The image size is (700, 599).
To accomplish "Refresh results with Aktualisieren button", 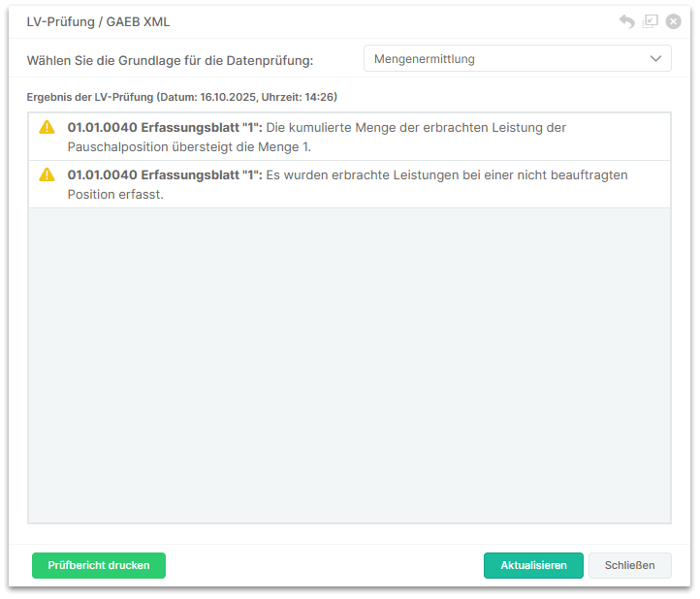I will click(x=533, y=565).
